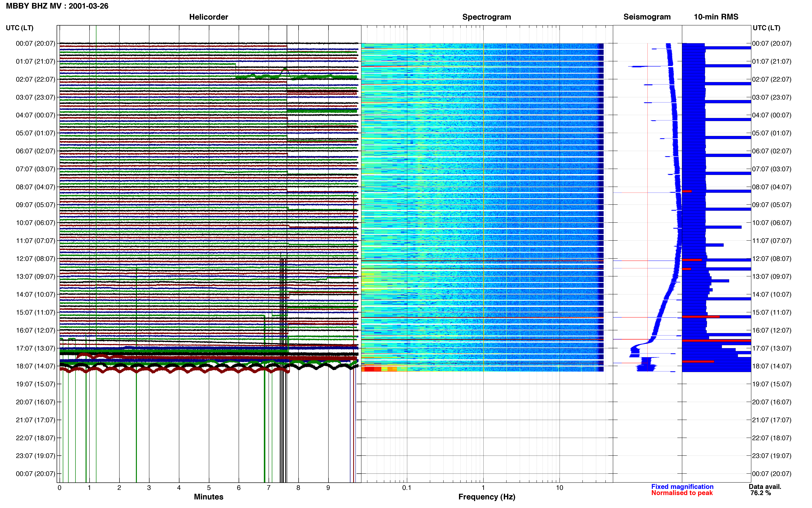
Task: Click left time label '09:07 (05:07)'
Action: pyautogui.click(x=35, y=205)
